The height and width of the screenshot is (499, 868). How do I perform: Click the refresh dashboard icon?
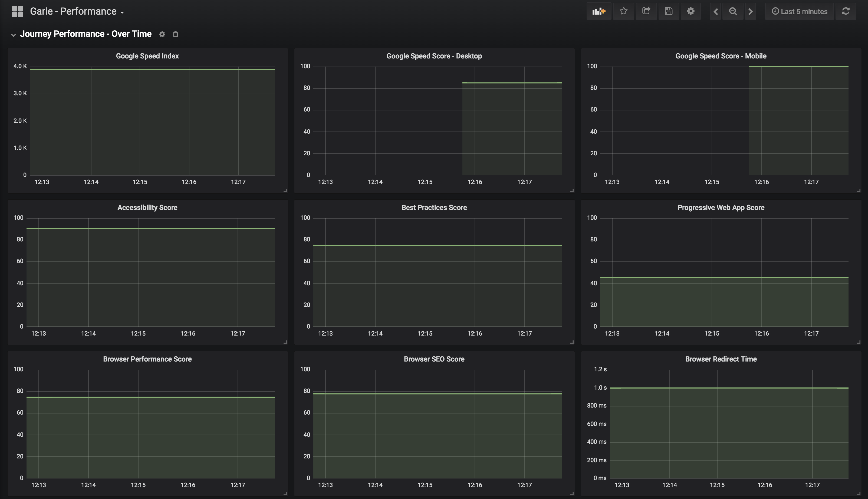(x=845, y=11)
